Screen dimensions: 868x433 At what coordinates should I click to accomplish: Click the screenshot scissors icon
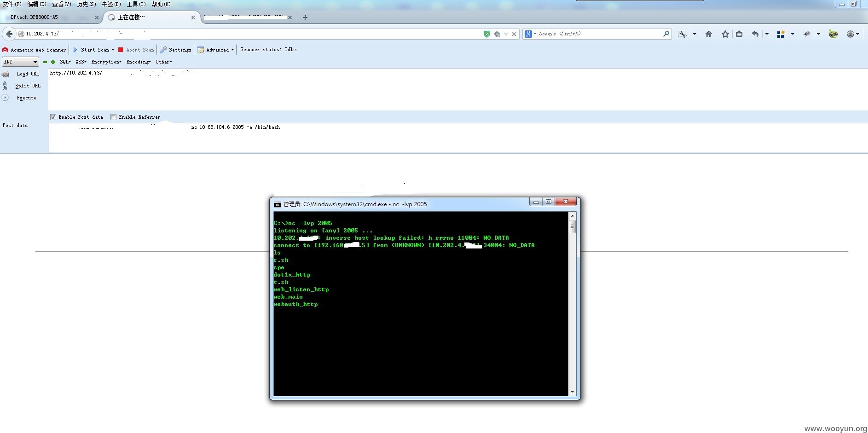[x=682, y=34]
